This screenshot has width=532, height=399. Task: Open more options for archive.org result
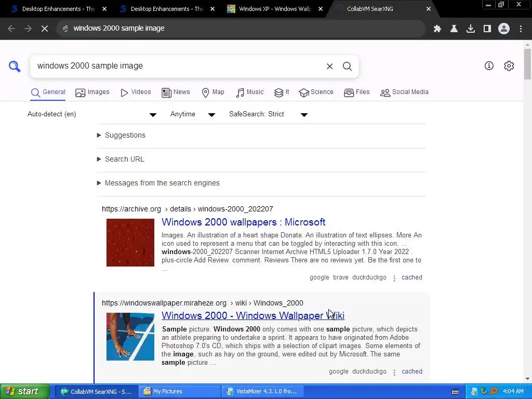pyautogui.click(x=394, y=278)
